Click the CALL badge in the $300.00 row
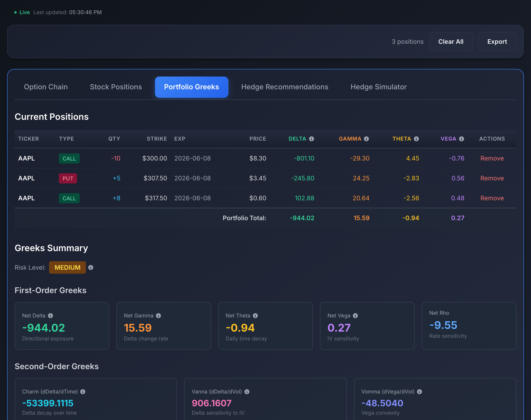The image size is (531, 420). pyautogui.click(x=69, y=159)
